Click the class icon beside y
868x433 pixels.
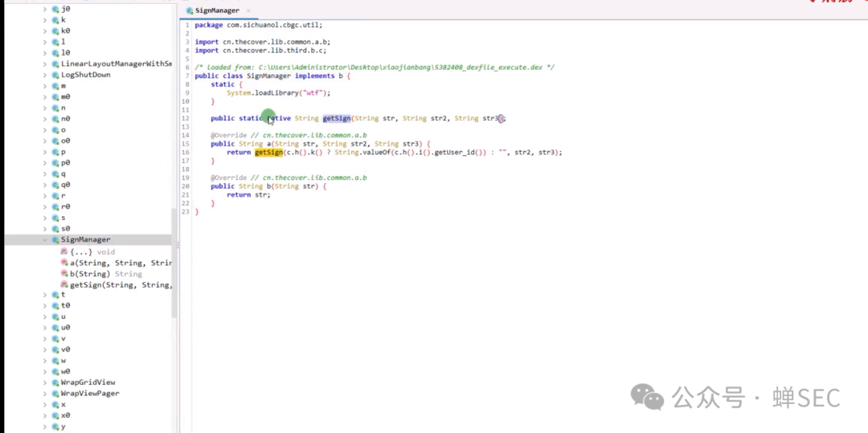[x=55, y=427]
